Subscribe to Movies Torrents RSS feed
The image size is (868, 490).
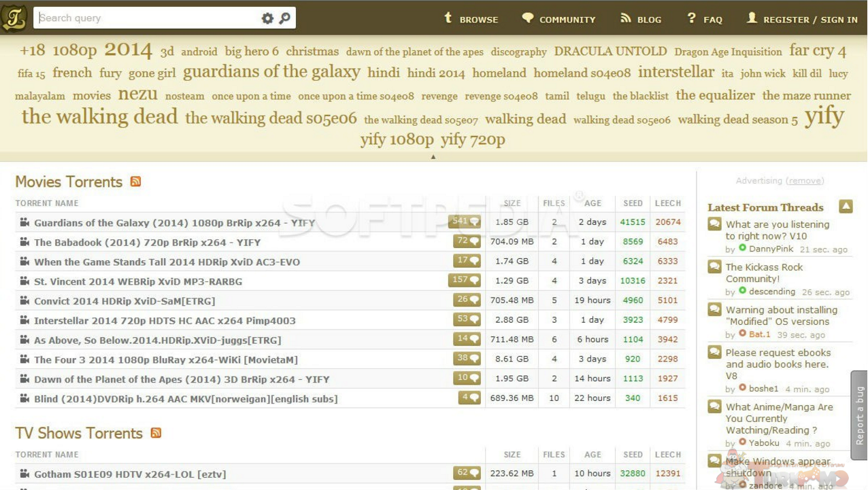136,181
